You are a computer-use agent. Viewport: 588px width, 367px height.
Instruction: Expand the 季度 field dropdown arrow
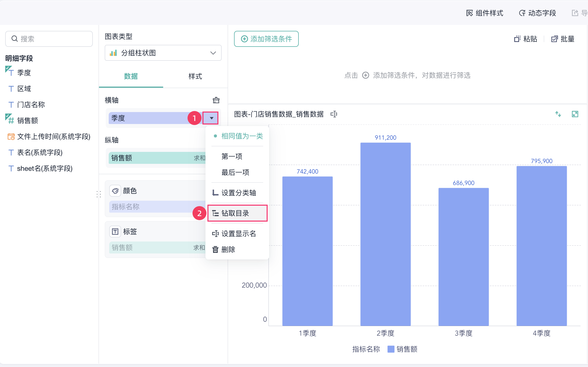pyautogui.click(x=211, y=118)
